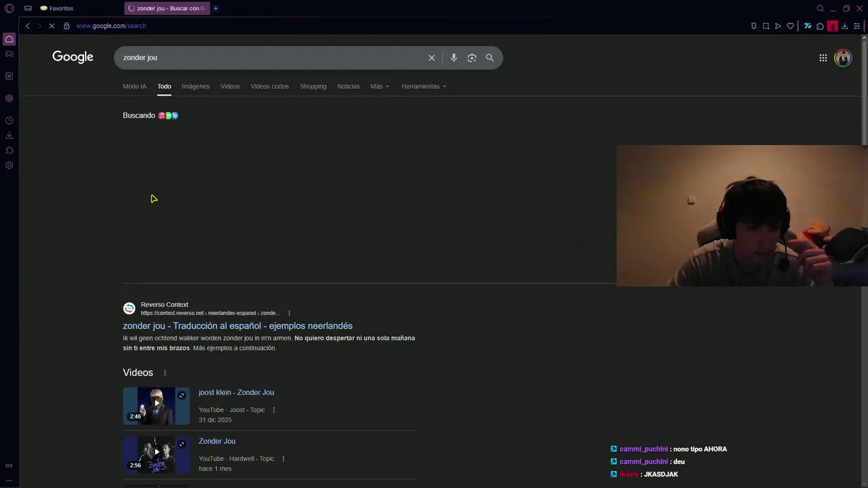Open the extensions cube icon in the toolbar
This screenshot has width=868, height=488.
coord(820,26)
